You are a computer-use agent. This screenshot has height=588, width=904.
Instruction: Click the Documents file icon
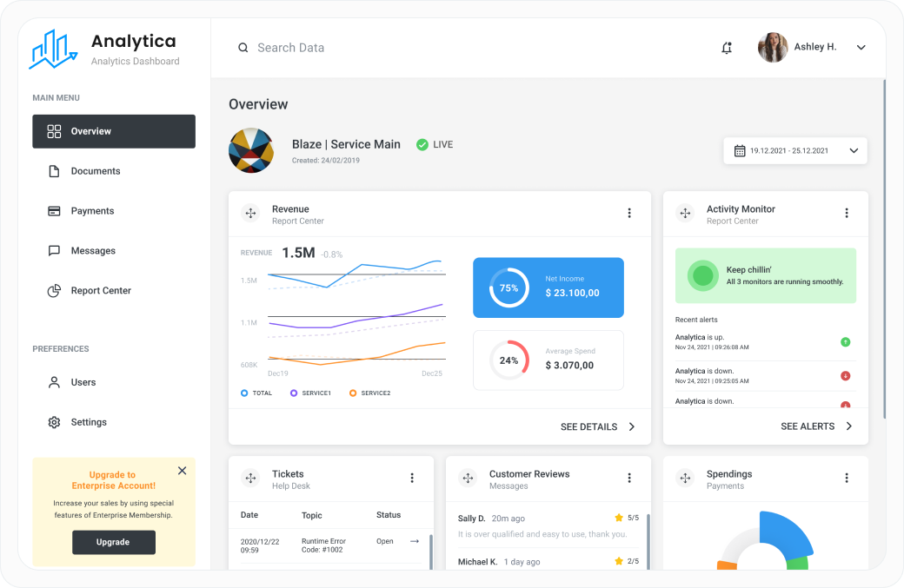point(54,171)
